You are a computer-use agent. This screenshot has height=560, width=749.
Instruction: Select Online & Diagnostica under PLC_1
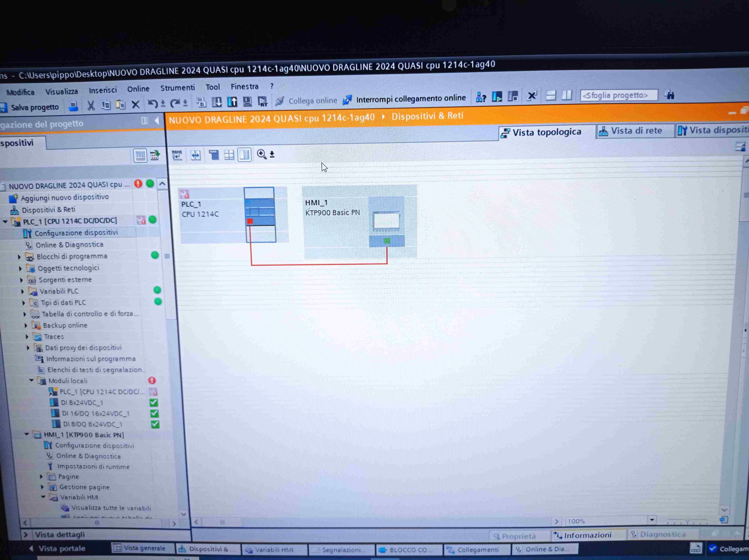pos(64,245)
